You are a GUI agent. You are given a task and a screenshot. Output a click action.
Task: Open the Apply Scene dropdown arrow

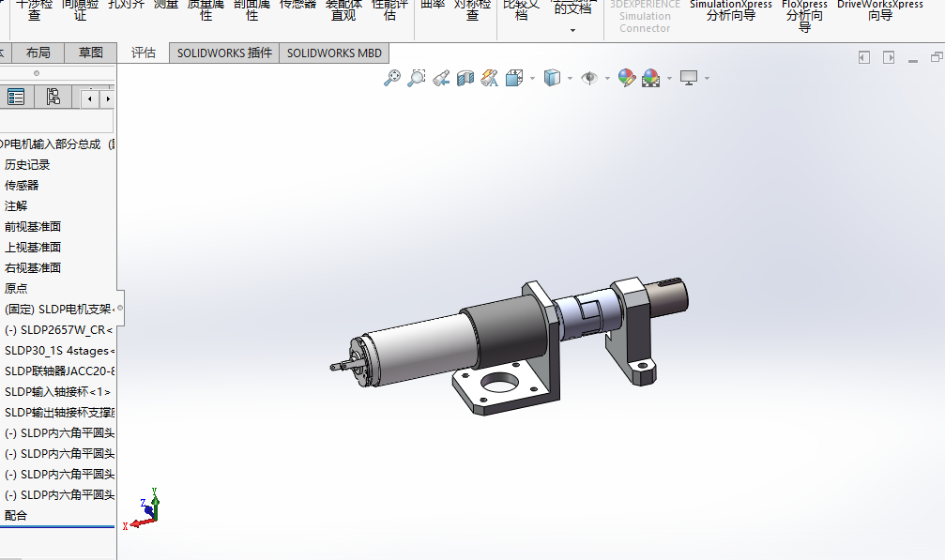click(669, 78)
